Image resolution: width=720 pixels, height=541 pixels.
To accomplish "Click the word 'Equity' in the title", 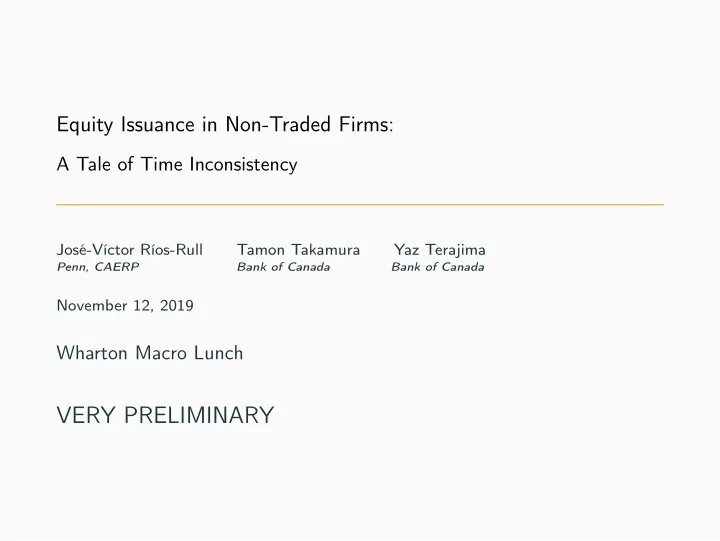I will (84, 125).
